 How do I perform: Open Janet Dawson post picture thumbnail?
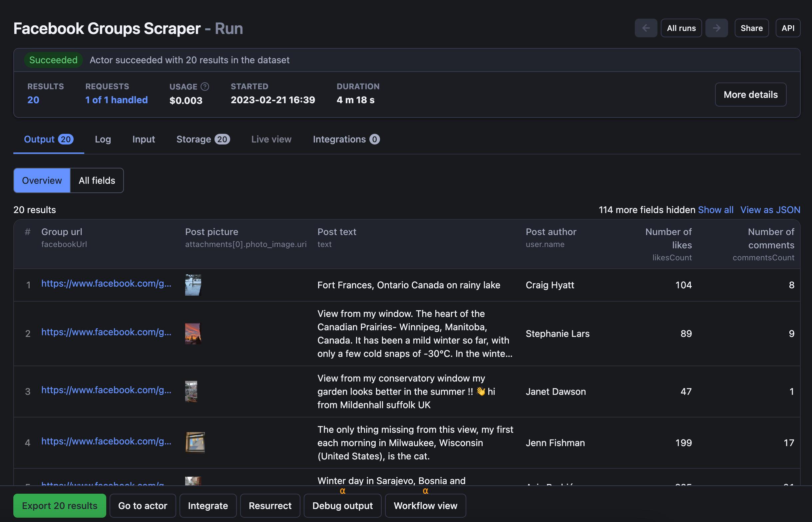pyautogui.click(x=191, y=391)
